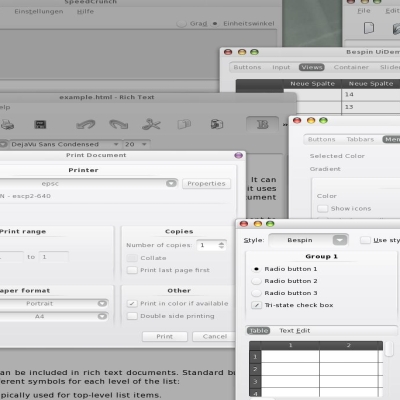Screen dimensions: 400x400
Task: Enable Double side printing
Action: 132,316
